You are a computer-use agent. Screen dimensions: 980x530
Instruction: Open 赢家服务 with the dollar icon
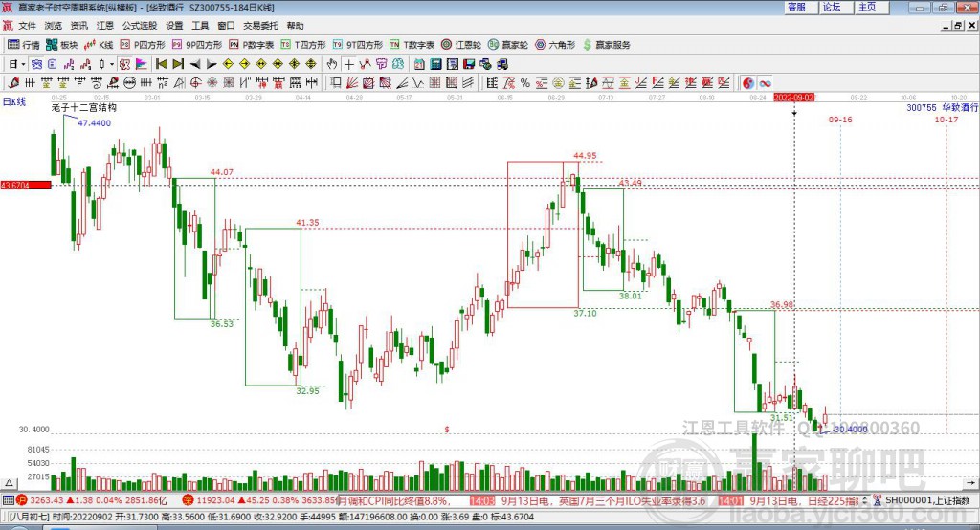(606, 45)
